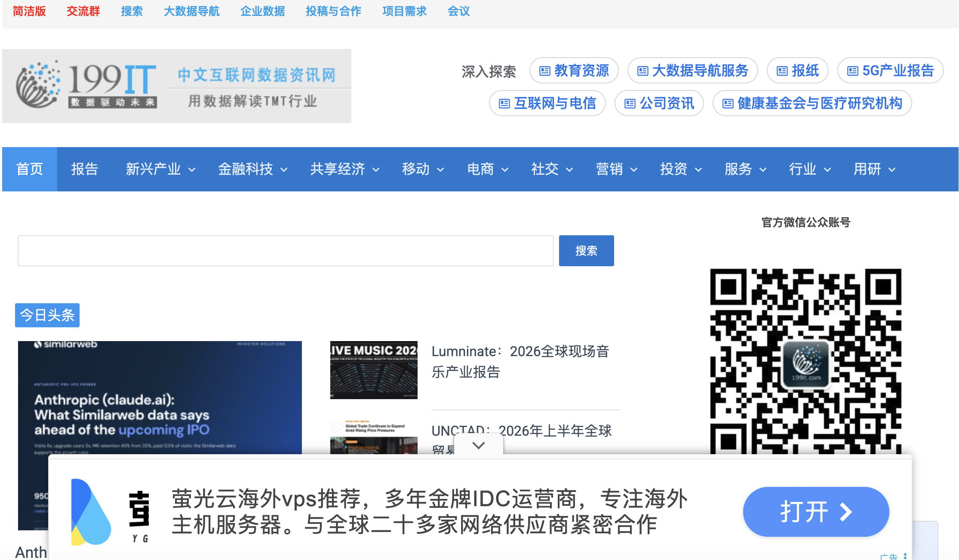The height and width of the screenshot is (560, 959).
Task: Expand the 移动 dropdown menu
Action: [x=423, y=169]
